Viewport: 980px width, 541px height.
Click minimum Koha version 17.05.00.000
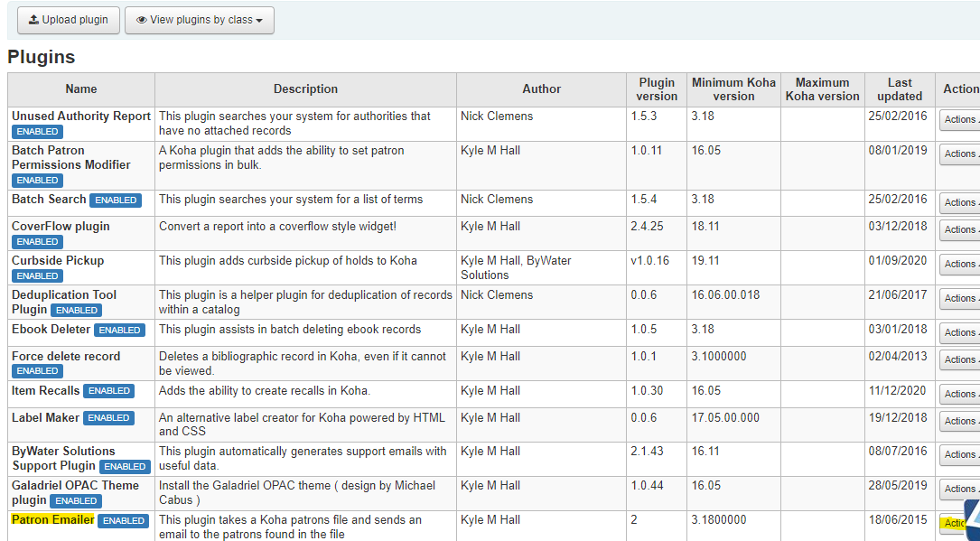pyautogui.click(x=725, y=417)
